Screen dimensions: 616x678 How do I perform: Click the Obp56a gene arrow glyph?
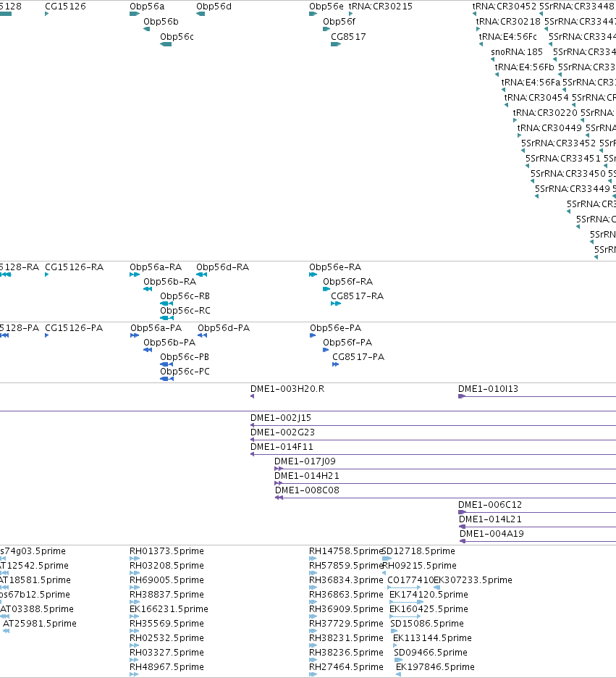coord(135,14)
